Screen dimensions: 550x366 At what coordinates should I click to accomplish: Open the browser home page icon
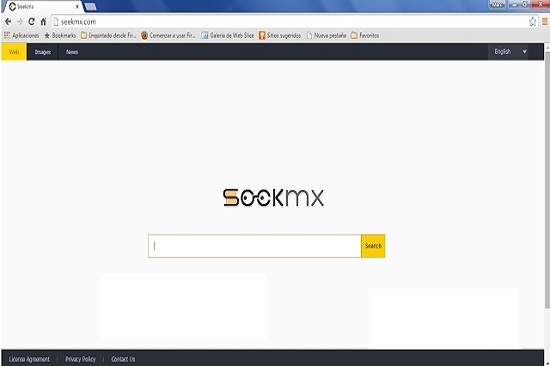tap(43, 22)
